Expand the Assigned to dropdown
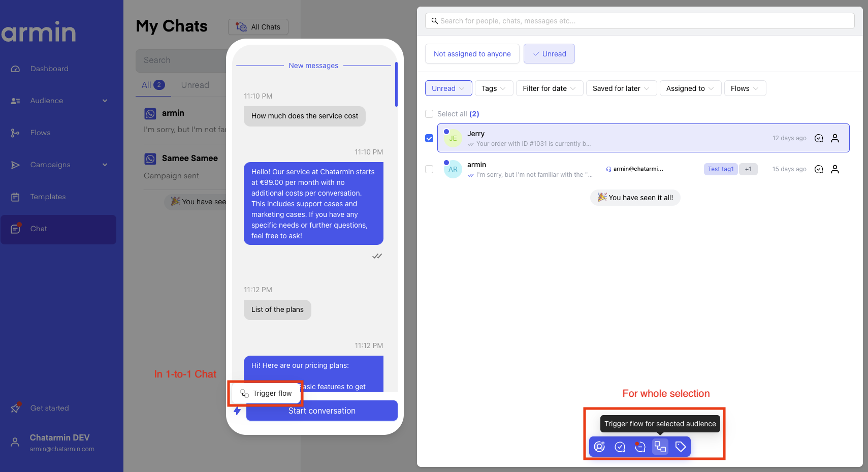The width and height of the screenshot is (868, 472). coord(690,88)
